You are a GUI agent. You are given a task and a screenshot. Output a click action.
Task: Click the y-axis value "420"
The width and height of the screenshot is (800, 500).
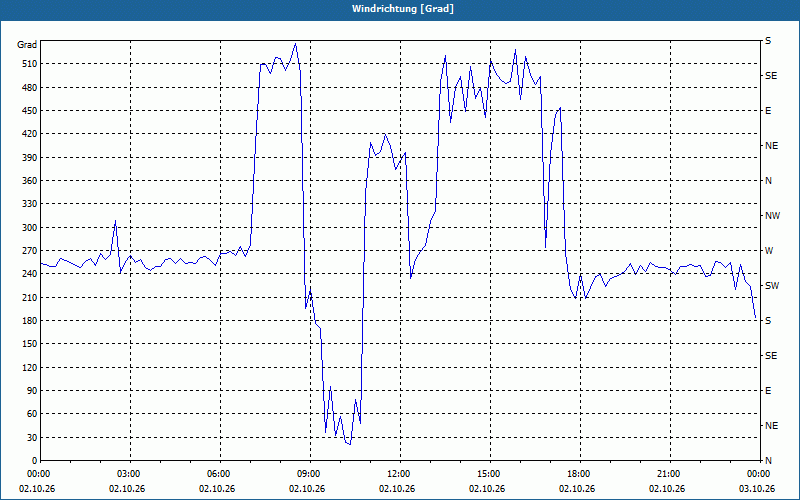[x=30, y=134]
